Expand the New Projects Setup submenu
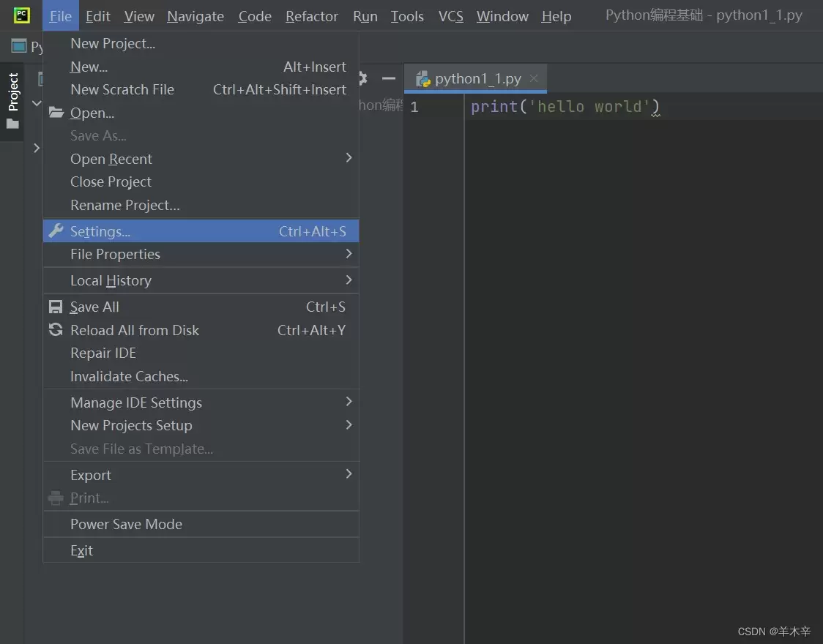This screenshot has height=644, width=823. coord(201,425)
